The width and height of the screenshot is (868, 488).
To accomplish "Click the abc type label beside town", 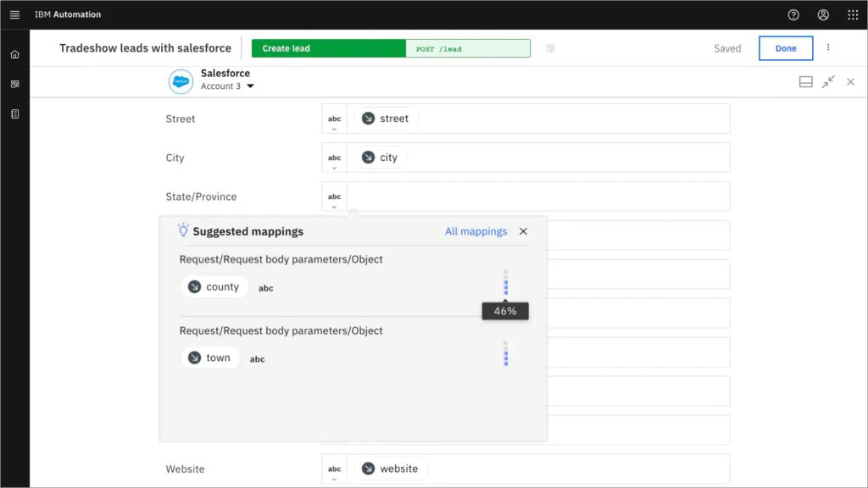I will 258,358.
